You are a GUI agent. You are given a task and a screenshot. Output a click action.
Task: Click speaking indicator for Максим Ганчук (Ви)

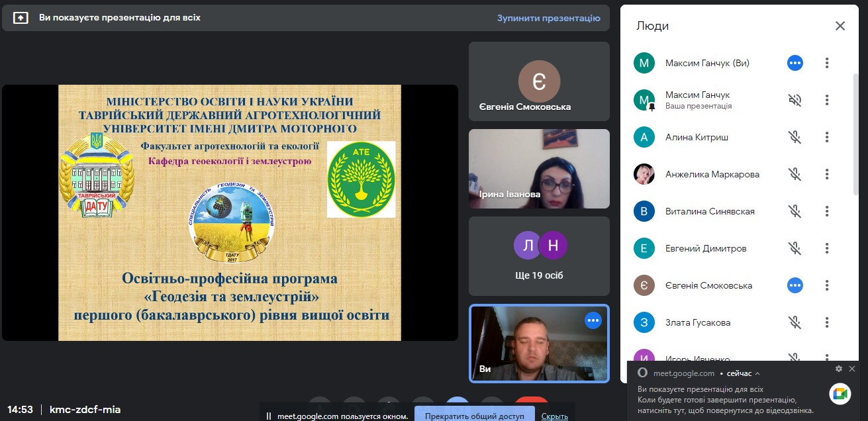[x=795, y=63]
